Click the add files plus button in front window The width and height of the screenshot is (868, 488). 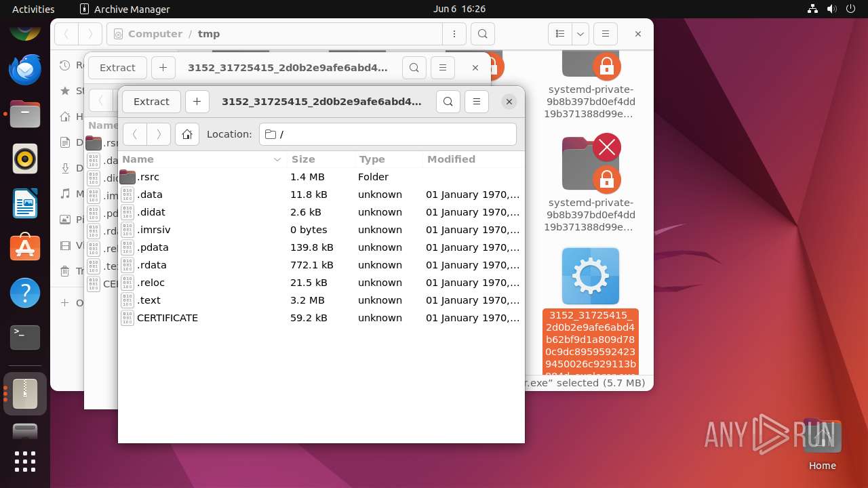[x=197, y=102]
